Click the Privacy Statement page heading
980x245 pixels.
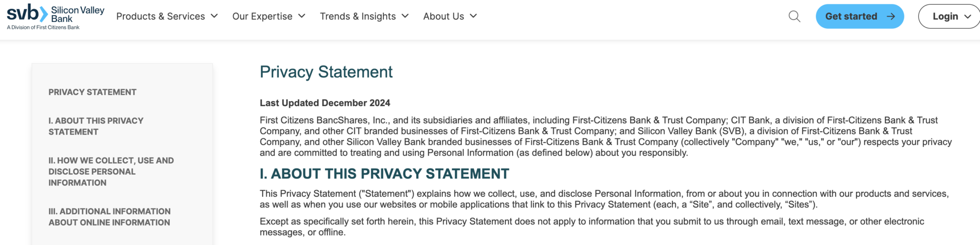pyautogui.click(x=326, y=72)
